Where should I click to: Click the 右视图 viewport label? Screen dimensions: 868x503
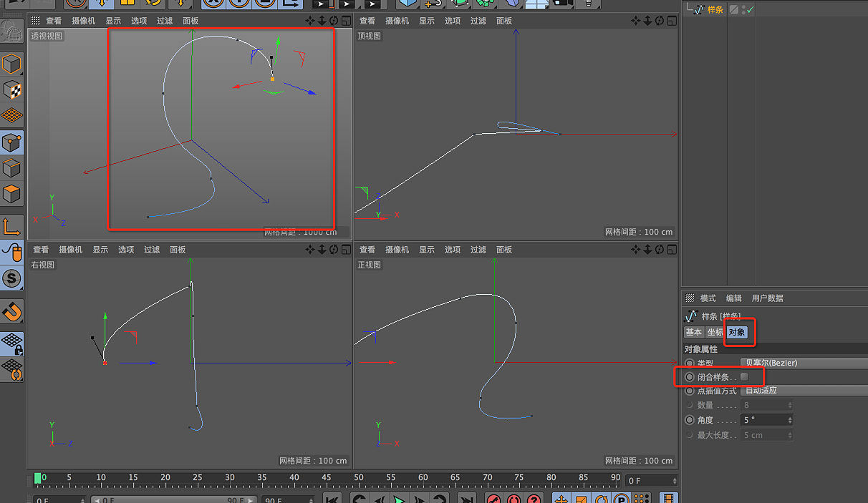pyautogui.click(x=43, y=265)
